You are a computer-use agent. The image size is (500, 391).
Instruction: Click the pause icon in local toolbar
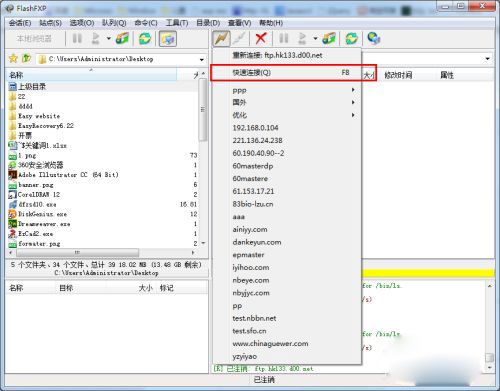pos(77,38)
